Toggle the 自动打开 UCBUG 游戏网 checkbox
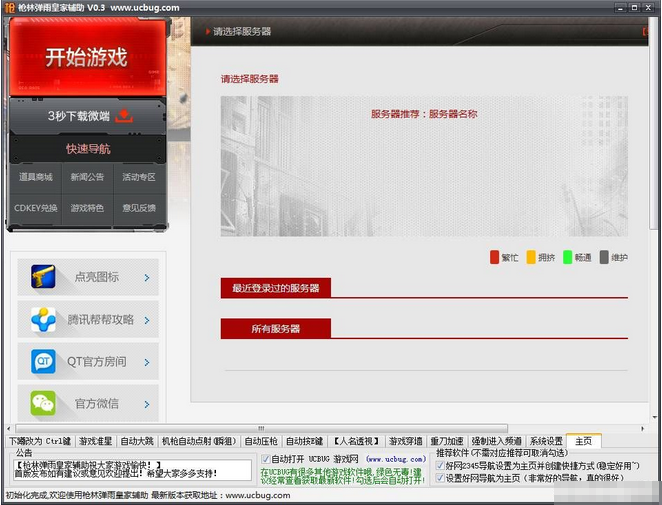 [266, 459]
